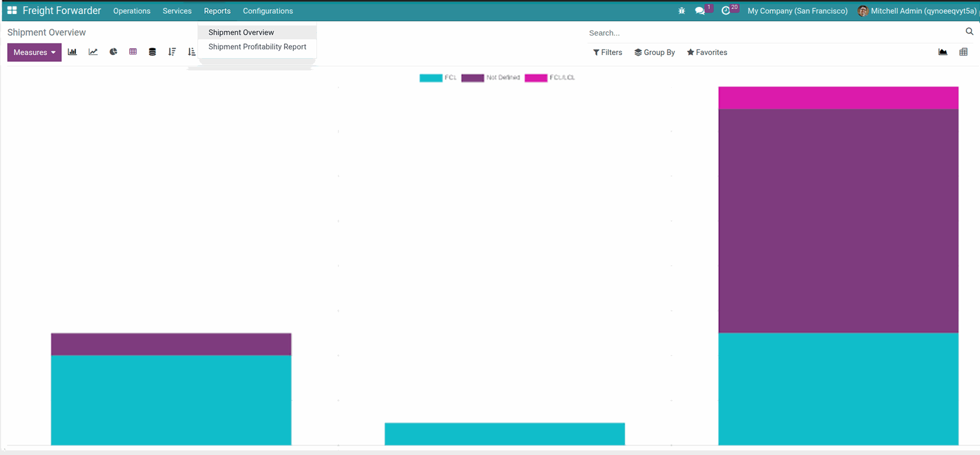Switch to pie chart mode

point(113,52)
